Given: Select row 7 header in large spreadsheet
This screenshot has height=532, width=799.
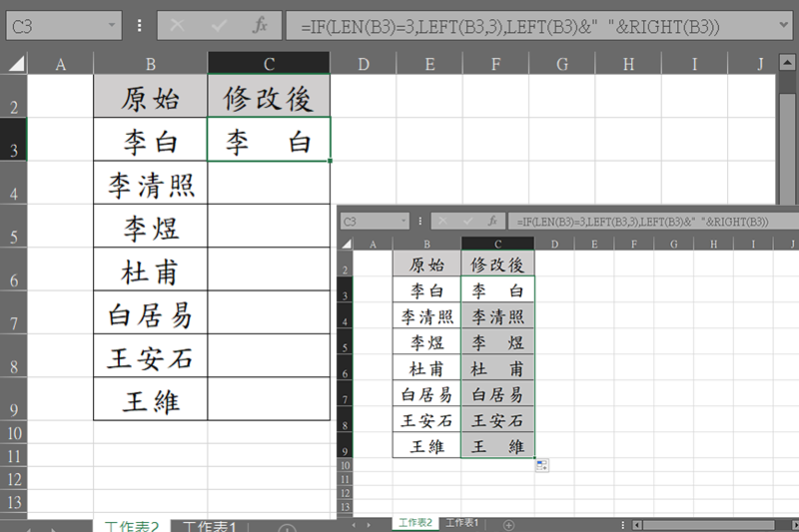Looking at the screenshot, I should point(13,312).
